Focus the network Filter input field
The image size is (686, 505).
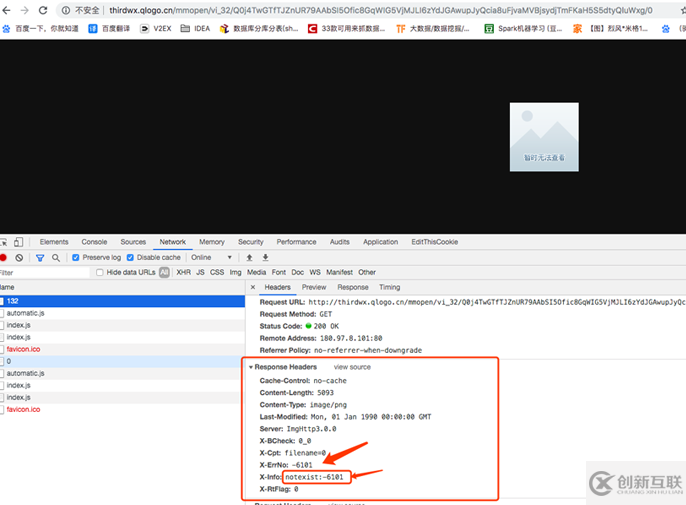coord(44,273)
